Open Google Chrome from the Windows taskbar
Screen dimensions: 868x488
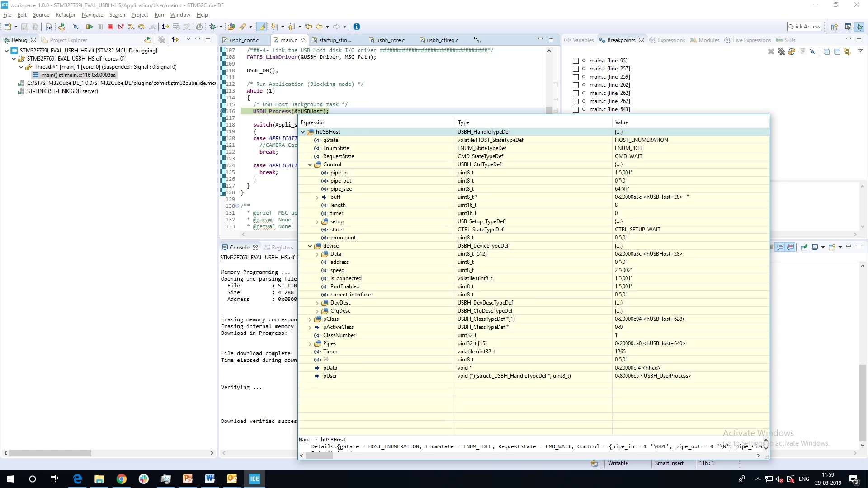tap(122, 479)
